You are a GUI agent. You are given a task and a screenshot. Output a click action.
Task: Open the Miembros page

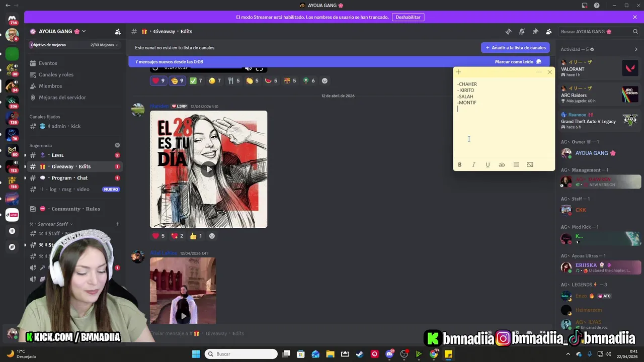74,86
